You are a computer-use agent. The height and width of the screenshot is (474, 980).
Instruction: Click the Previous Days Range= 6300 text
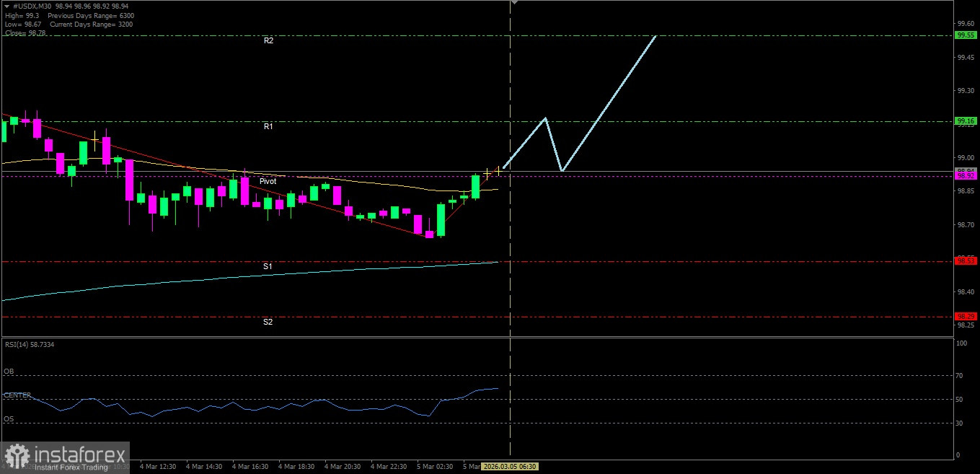pyautogui.click(x=92, y=15)
